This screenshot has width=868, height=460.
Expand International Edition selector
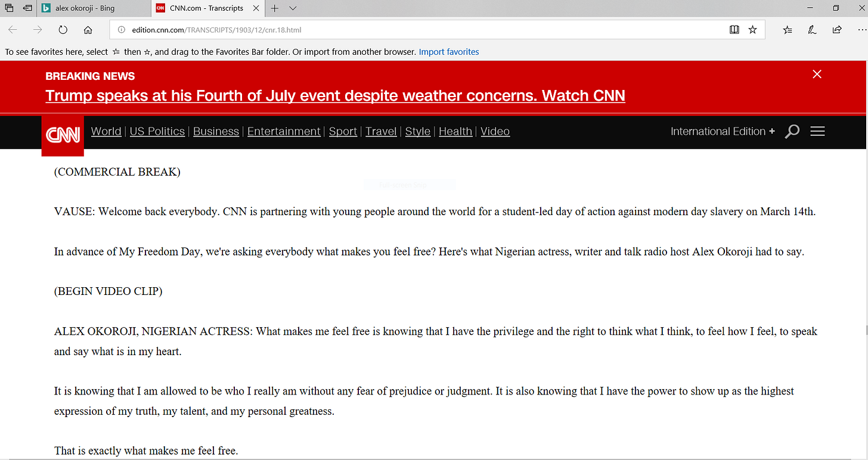click(723, 131)
